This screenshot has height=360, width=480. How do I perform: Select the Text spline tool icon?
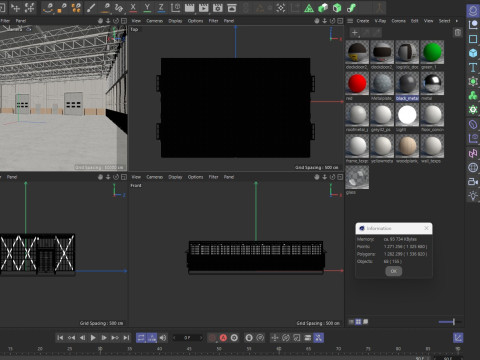pyautogui.click(x=473, y=68)
